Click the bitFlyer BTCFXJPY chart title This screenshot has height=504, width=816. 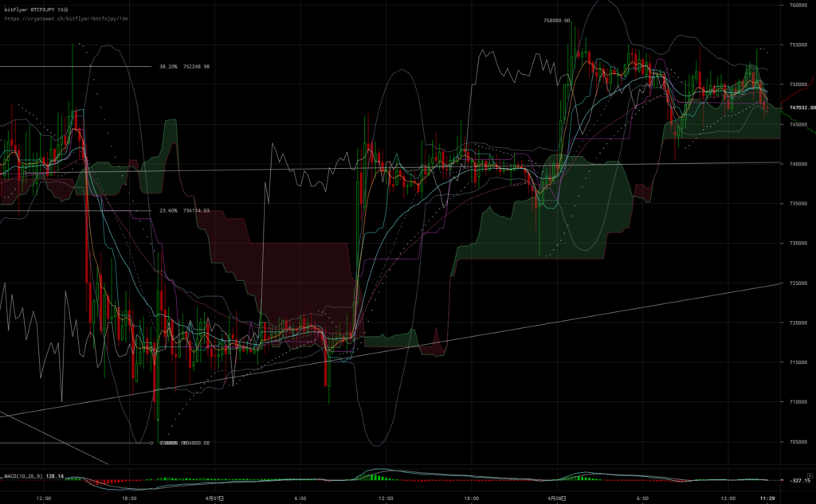click(x=40, y=6)
